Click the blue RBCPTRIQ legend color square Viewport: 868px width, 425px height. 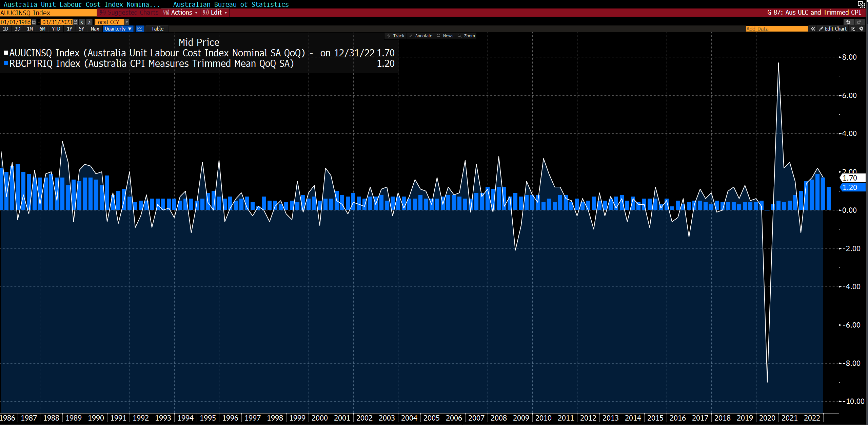6,63
